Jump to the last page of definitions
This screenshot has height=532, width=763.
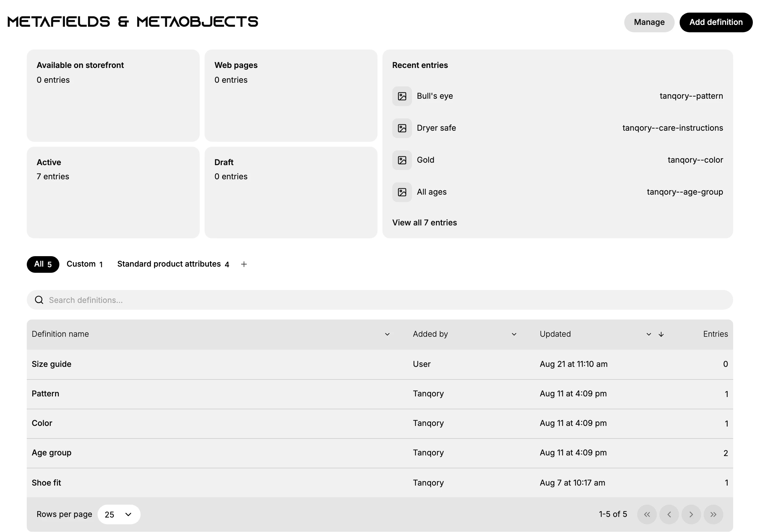pos(713,514)
